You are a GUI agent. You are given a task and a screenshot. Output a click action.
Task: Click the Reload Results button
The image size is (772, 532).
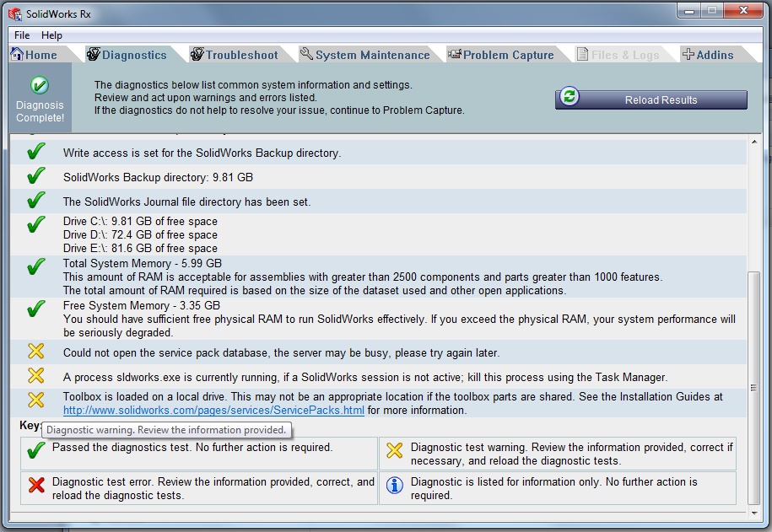[x=651, y=99]
